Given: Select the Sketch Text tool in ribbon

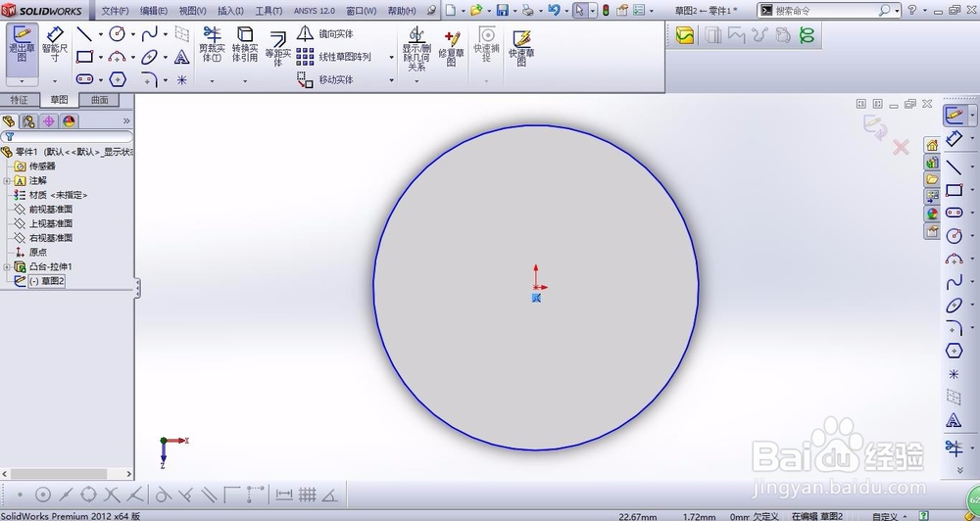Looking at the screenshot, I should (182, 57).
